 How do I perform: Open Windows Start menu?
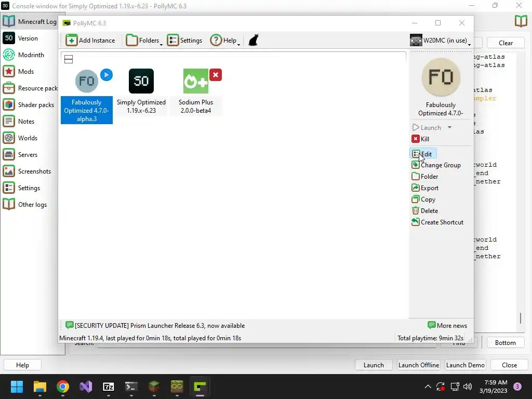17,387
